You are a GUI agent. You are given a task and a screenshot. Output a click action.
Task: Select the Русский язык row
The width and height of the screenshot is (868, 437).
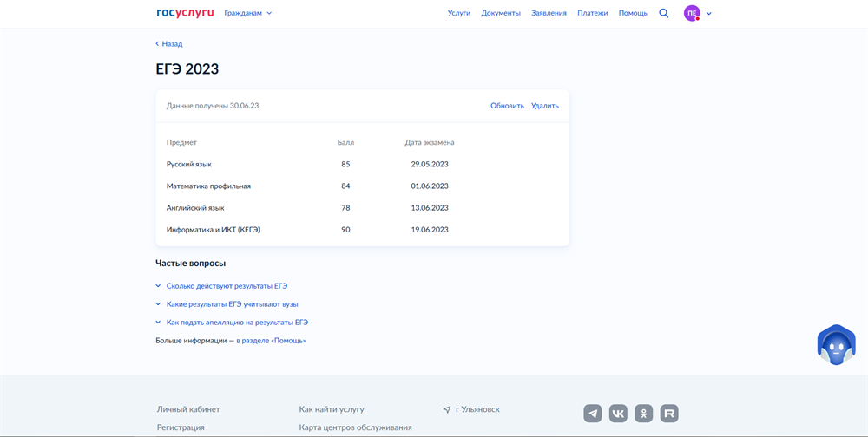[362, 164]
